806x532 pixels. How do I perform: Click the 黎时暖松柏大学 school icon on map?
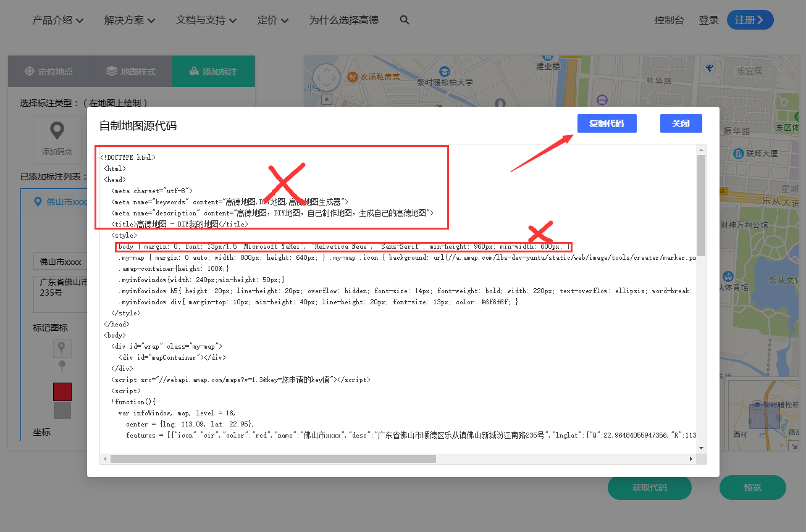click(443, 72)
